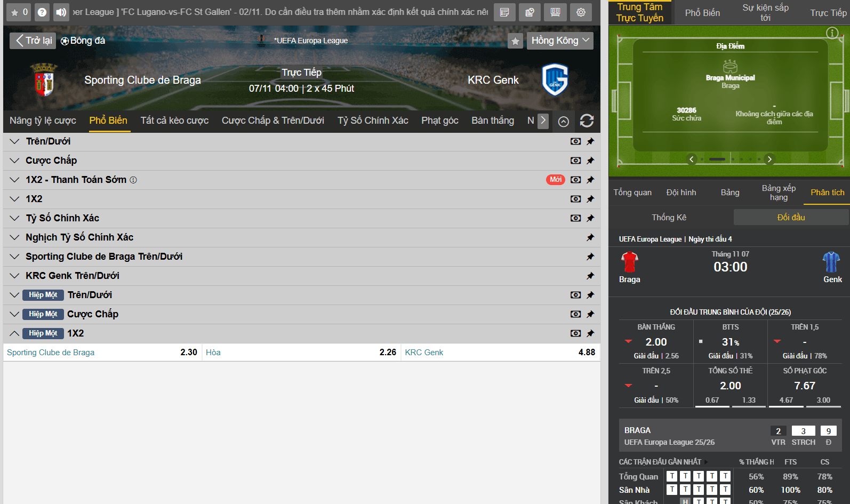Image resolution: width=850 pixels, height=504 pixels.
Task: Expand the Tỷ Số Chính Xác market
Action: click(x=62, y=218)
